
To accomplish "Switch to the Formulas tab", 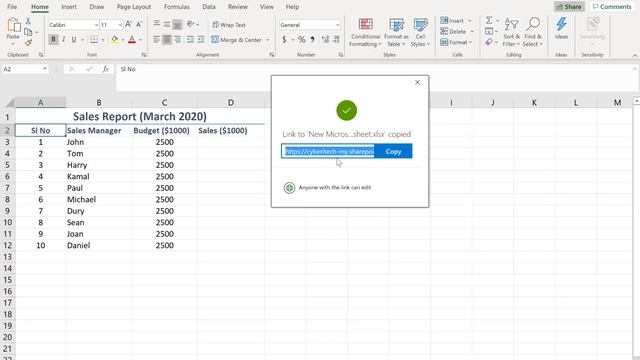I will point(177,7).
